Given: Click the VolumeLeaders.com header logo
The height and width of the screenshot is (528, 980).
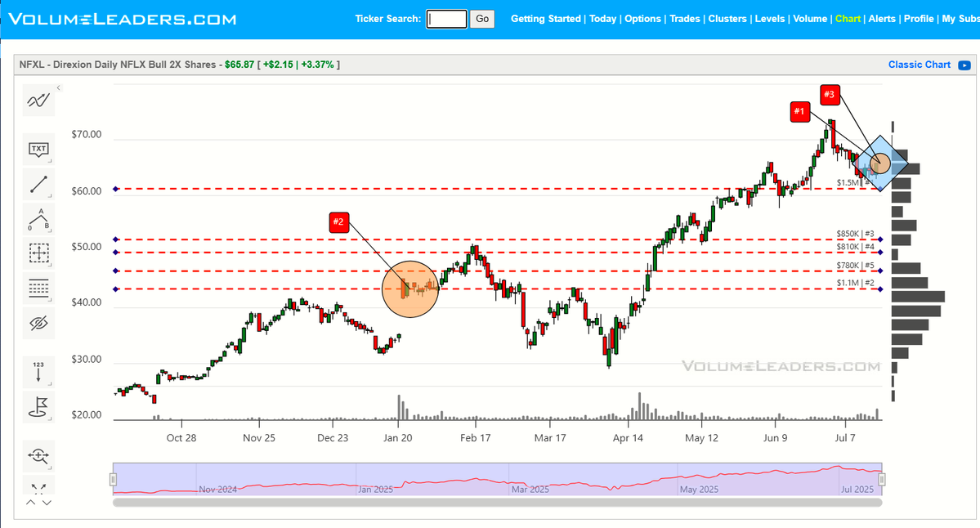Looking at the screenshot, I should (x=123, y=20).
